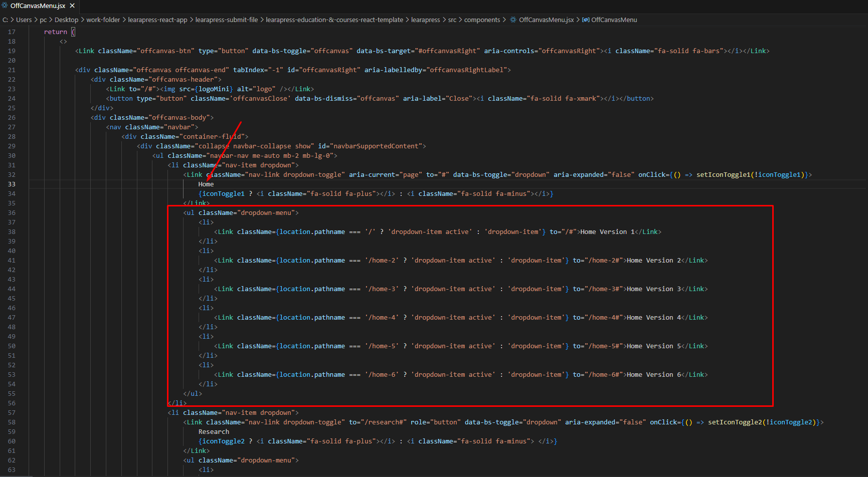868x477 pixels.
Task: Click setIconToggle2(!iconToggle2) handler text
Action: tap(762, 422)
